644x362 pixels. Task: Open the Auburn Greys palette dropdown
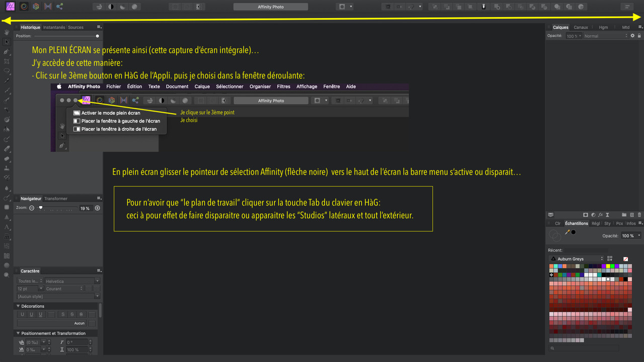click(x=576, y=259)
